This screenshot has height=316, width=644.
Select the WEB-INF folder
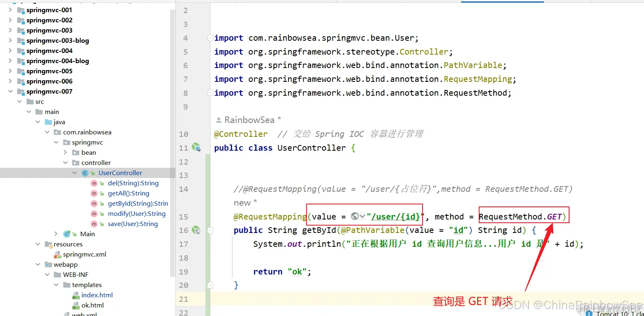coord(75,274)
